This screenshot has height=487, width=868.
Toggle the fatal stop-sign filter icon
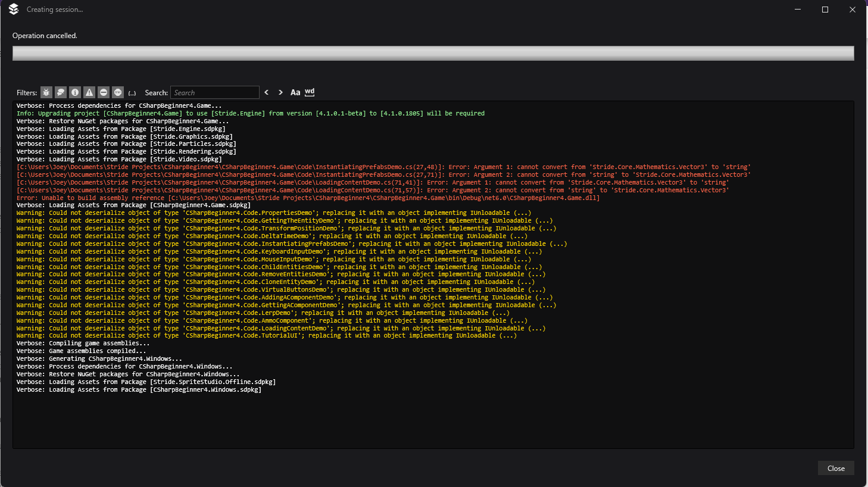[x=117, y=92]
